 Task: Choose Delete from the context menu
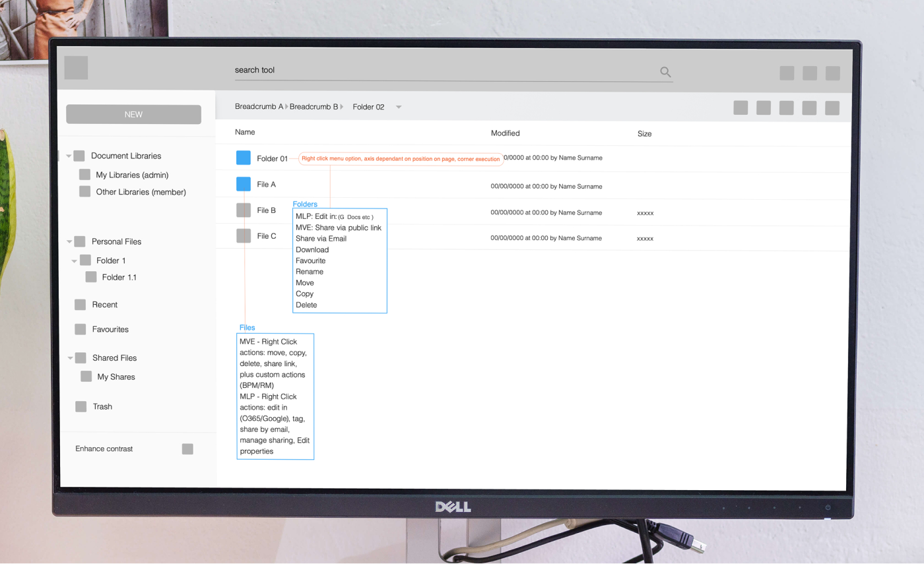[x=306, y=305]
